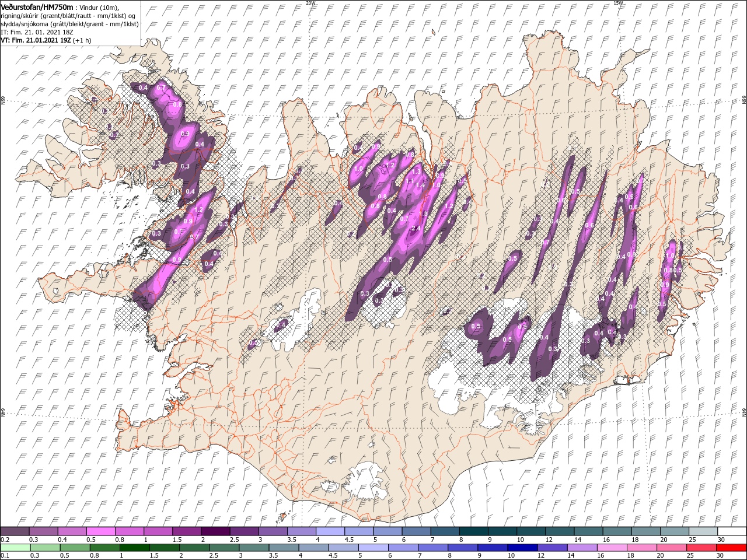Click the 30 label under the bottom legend row
The height and width of the screenshot is (560, 747).
point(721,556)
